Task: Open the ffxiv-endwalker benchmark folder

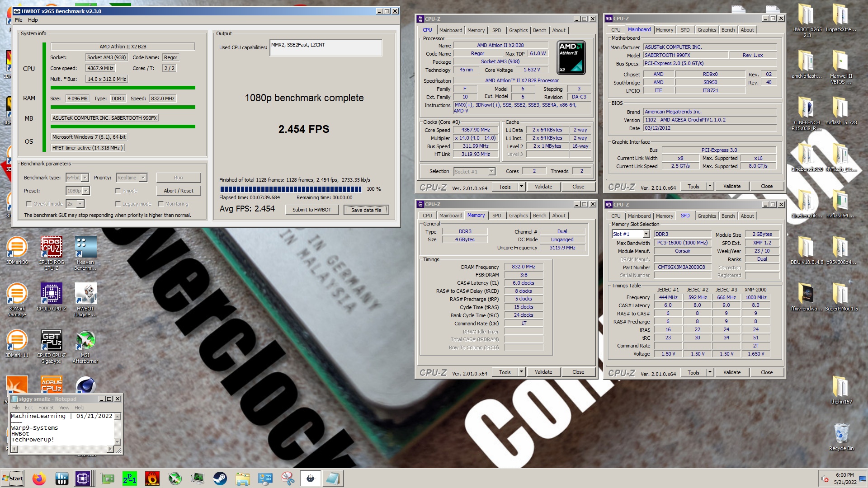Action: [x=807, y=297]
